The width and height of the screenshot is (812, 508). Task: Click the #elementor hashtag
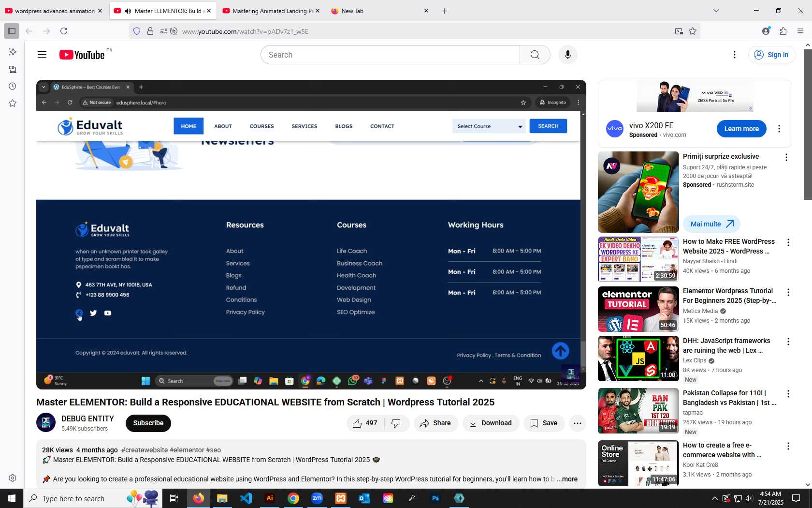[187, 450]
